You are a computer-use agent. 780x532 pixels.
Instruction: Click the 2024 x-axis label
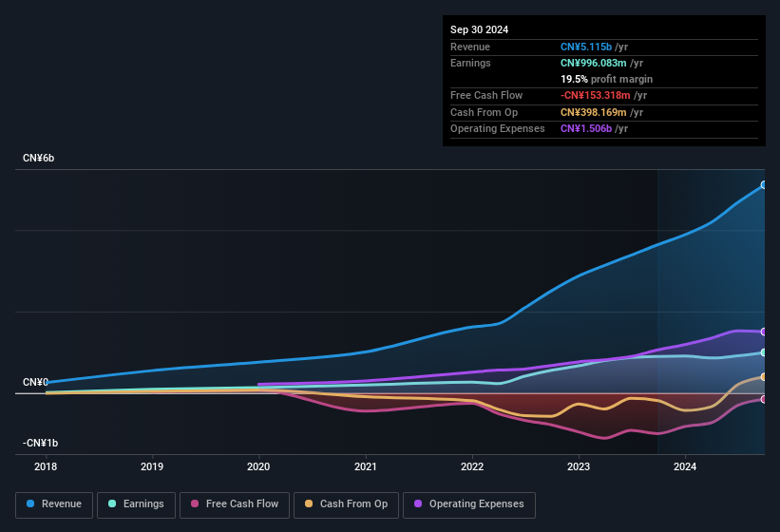pyautogui.click(x=685, y=466)
